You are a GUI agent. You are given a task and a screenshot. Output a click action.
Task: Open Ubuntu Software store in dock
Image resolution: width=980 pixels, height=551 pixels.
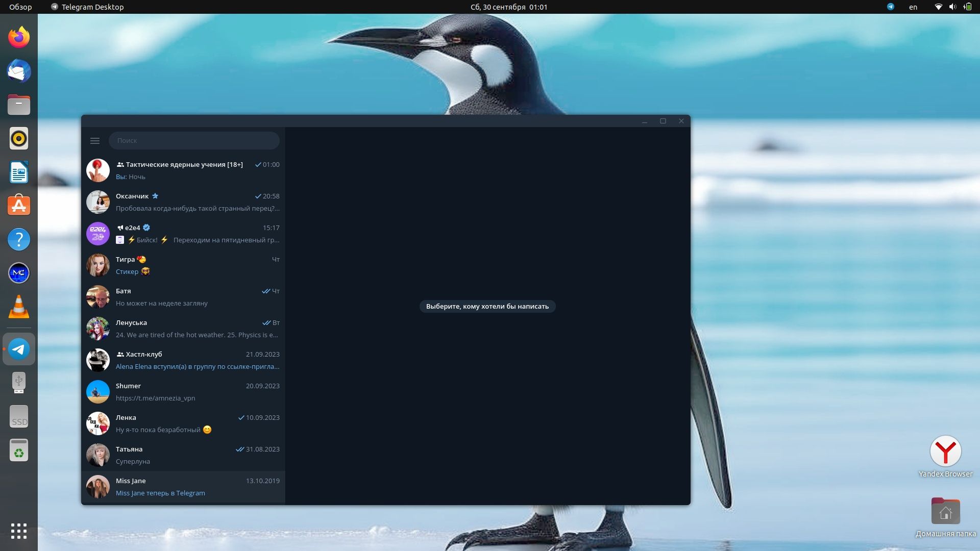(x=19, y=206)
